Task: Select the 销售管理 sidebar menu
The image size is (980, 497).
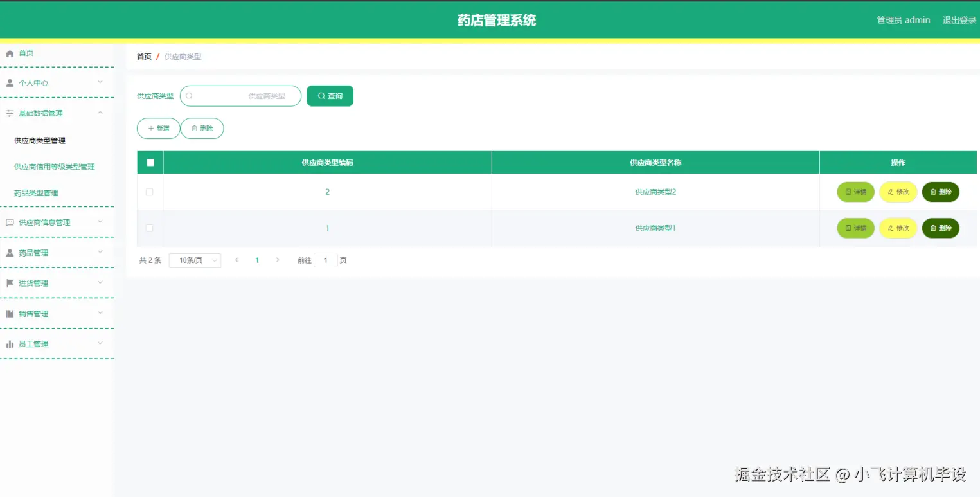Action: coord(33,314)
